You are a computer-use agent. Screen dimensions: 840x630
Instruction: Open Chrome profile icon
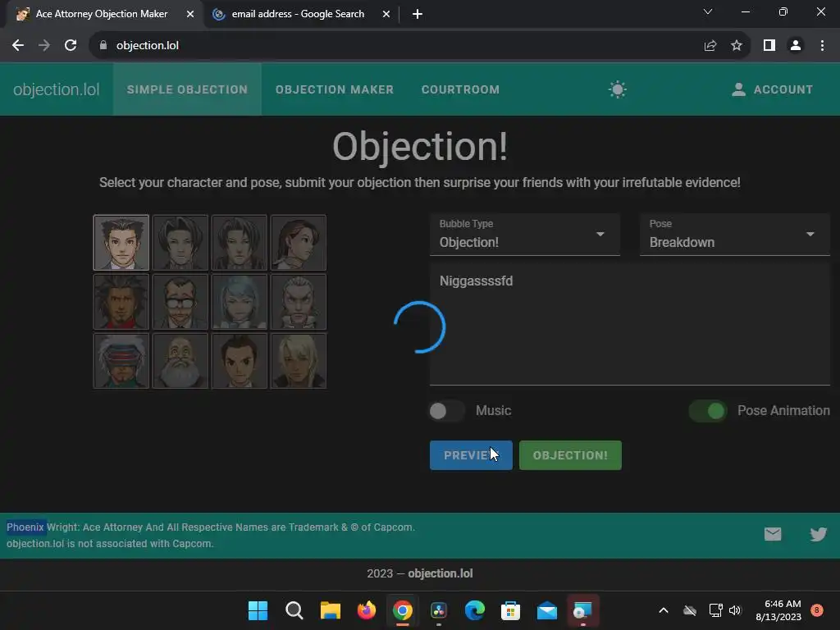(796, 46)
